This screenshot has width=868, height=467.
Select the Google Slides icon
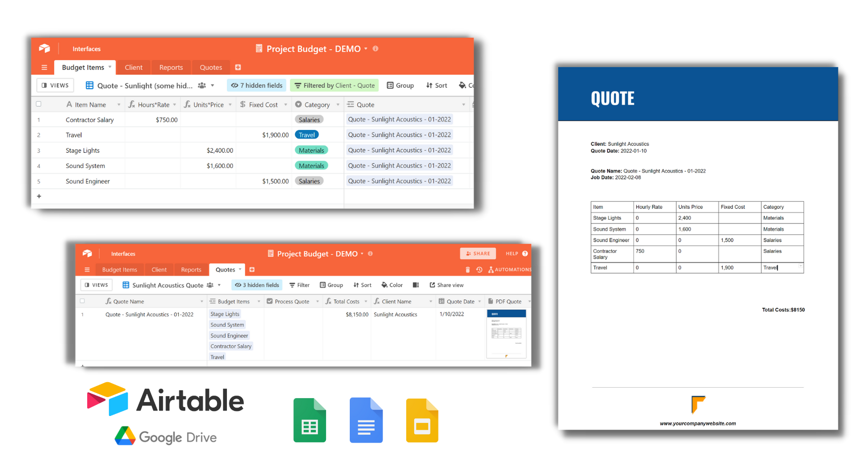click(x=422, y=420)
